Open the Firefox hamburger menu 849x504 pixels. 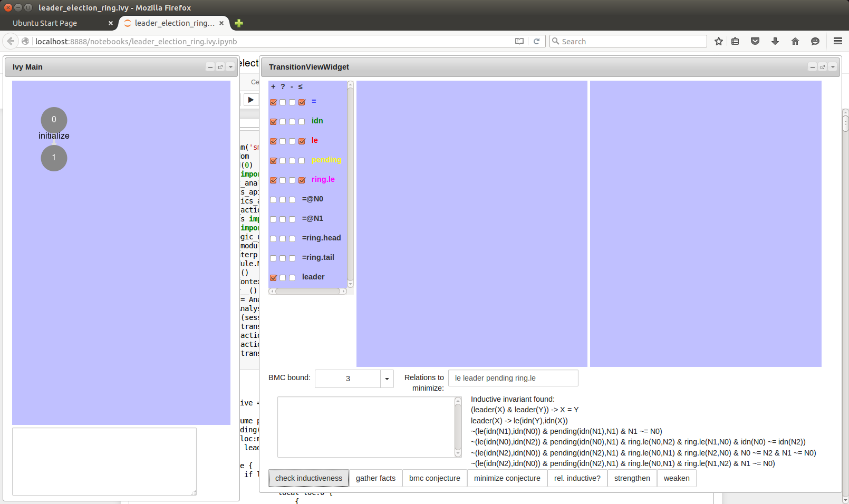click(837, 41)
